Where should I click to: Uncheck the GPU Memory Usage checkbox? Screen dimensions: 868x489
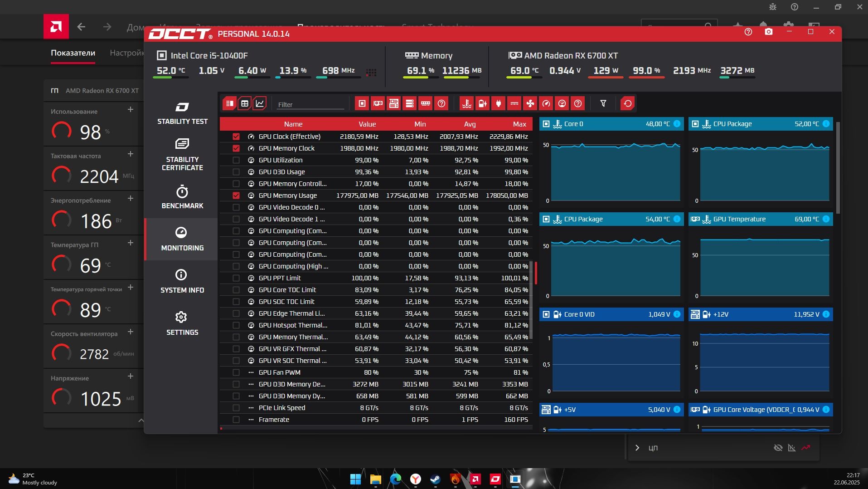tap(236, 196)
